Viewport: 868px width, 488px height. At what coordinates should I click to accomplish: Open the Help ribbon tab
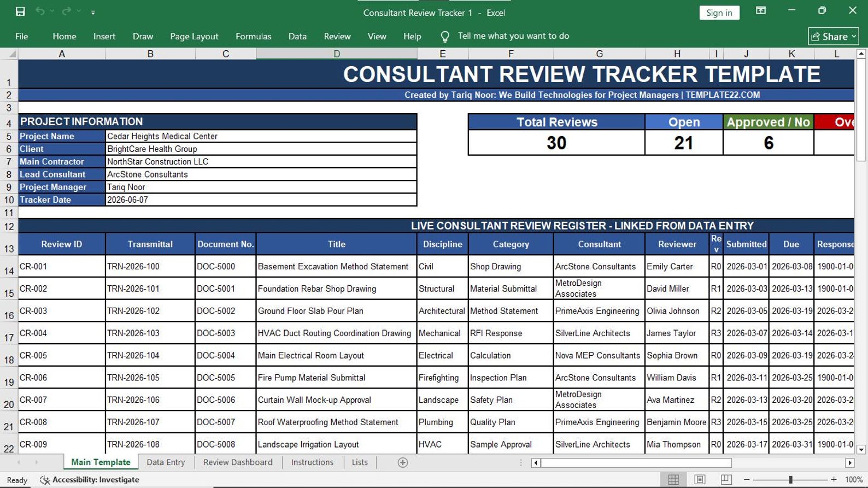412,36
